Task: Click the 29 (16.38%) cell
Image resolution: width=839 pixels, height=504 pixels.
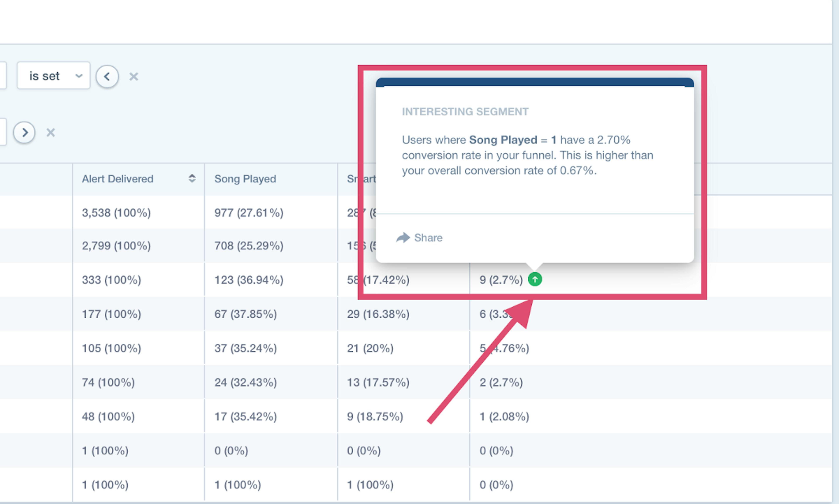Action: pos(378,314)
